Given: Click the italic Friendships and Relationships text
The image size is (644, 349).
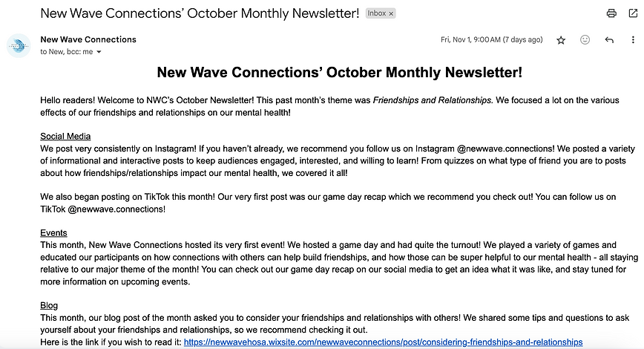Looking at the screenshot, I should [x=433, y=100].
